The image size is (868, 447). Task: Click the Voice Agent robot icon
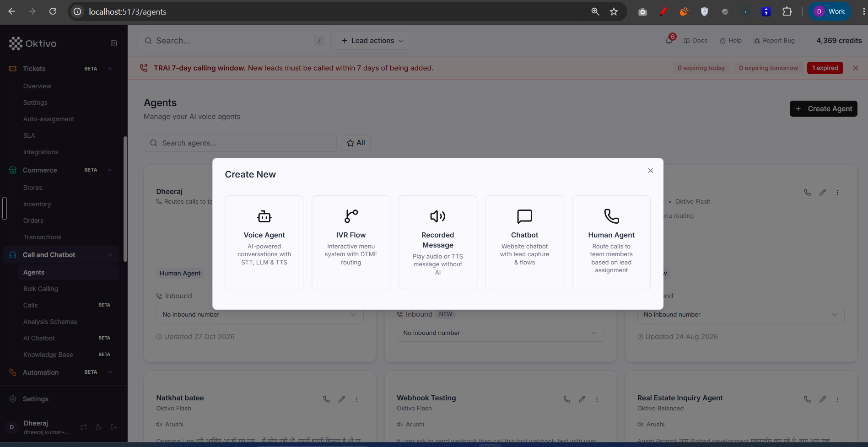pyautogui.click(x=264, y=216)
